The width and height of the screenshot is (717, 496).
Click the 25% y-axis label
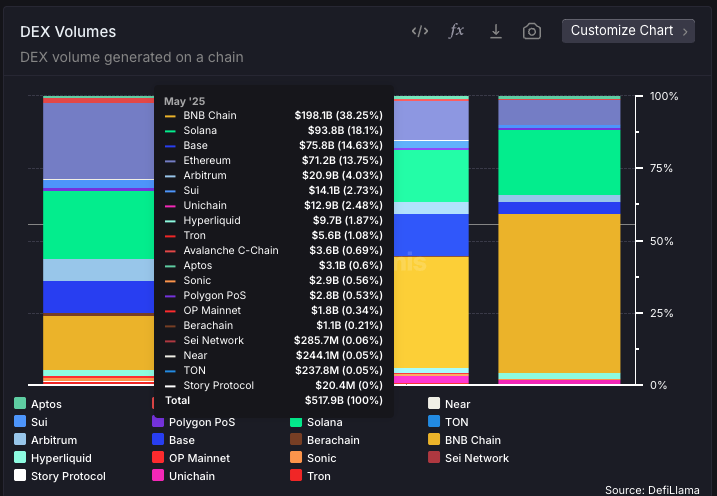pos(661,314)
